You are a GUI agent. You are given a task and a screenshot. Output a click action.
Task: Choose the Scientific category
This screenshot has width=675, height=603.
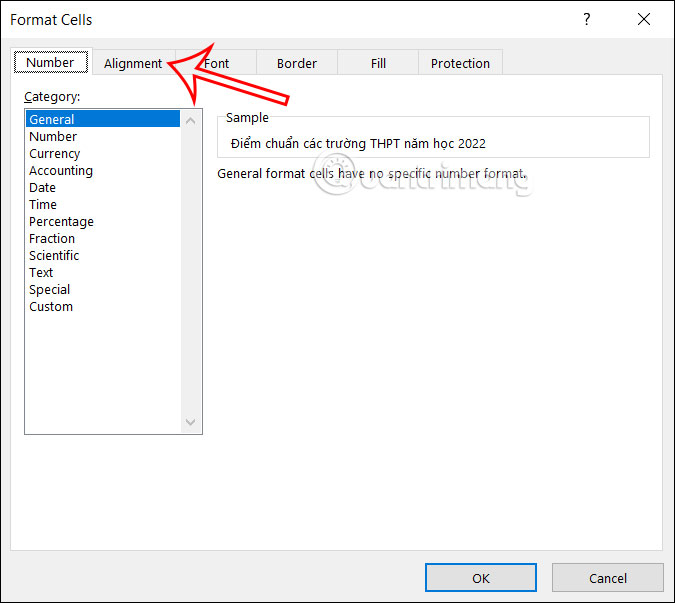(103, 256)
